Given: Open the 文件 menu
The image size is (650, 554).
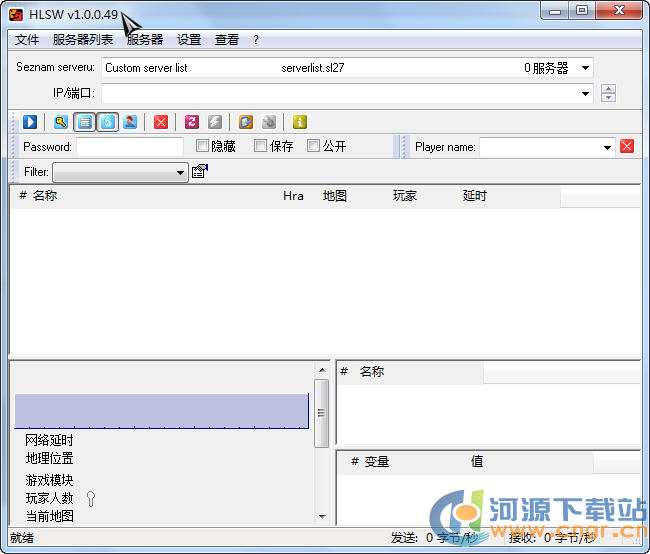Looking at the screenshot, I should [27, 40].
